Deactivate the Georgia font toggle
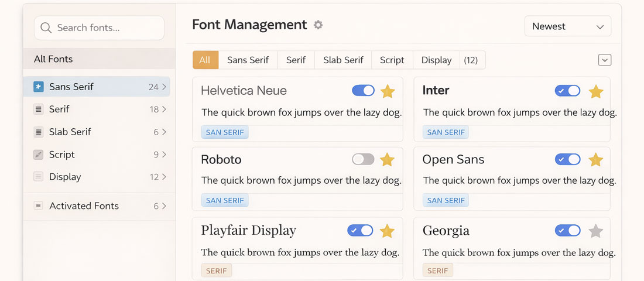644x281 pixels. pyautogui.click(x=568, y=230)
